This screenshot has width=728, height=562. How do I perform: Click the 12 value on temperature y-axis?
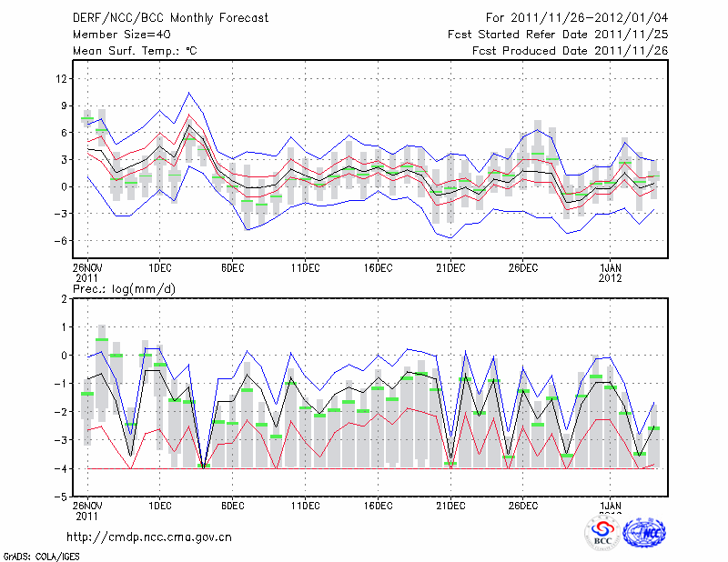click(x=61, y=79)
